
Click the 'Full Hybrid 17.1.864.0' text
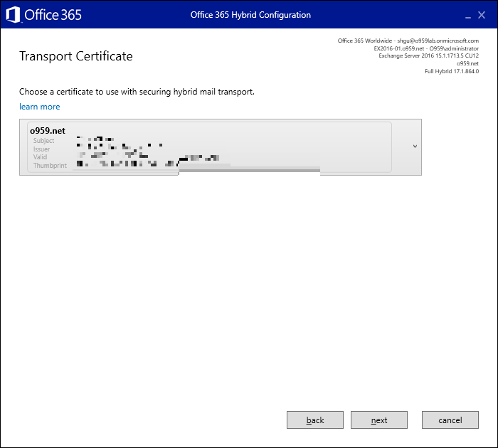pos(452,71)
